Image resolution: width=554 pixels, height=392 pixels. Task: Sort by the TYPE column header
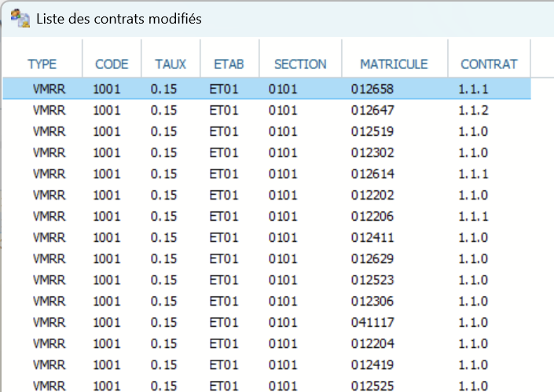pos(42,64)
